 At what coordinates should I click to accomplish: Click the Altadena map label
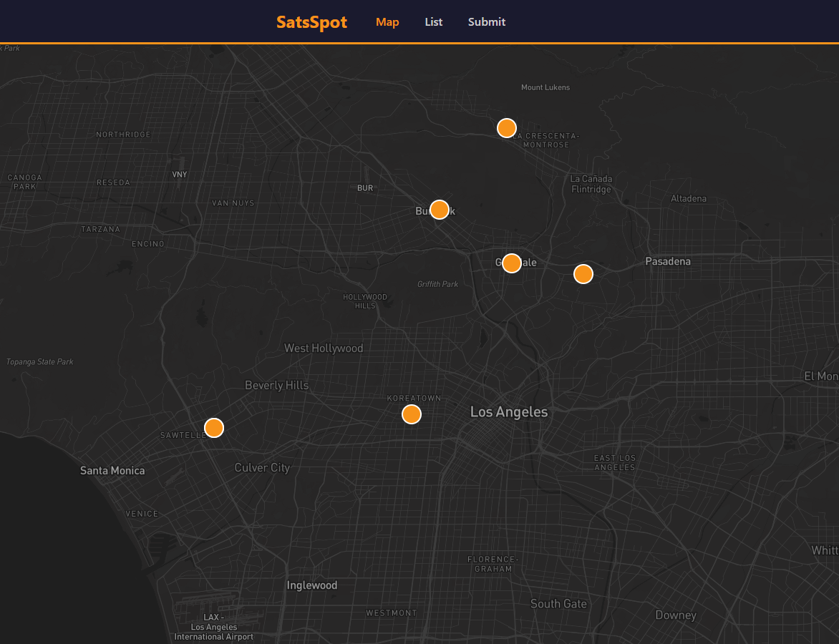[689, 198]
